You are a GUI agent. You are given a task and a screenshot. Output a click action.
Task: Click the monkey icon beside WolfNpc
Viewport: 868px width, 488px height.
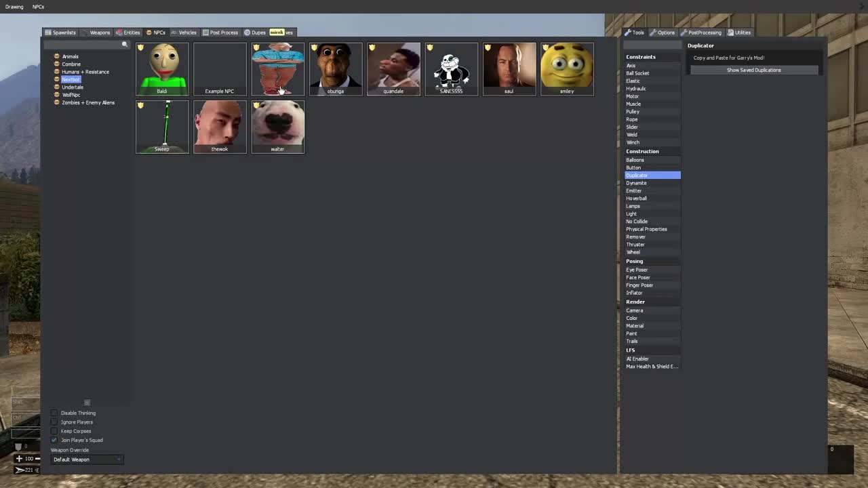57,95
